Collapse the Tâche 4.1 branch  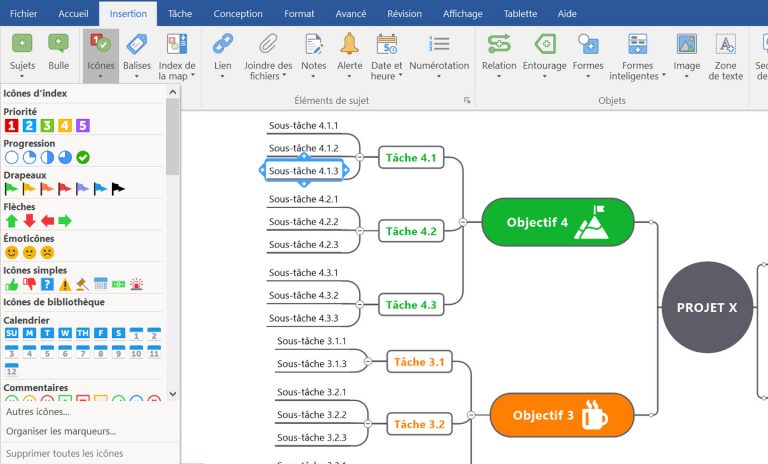pos(359,158)
